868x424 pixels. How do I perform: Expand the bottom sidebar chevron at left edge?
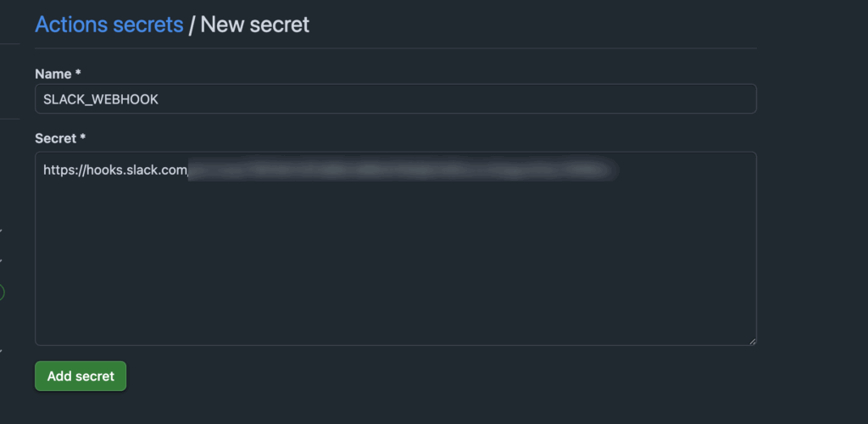coord(2,350)
